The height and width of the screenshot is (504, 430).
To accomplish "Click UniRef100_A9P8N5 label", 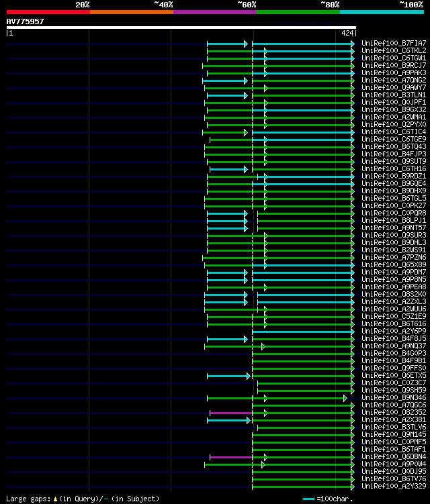I will (x=394, y=280).
